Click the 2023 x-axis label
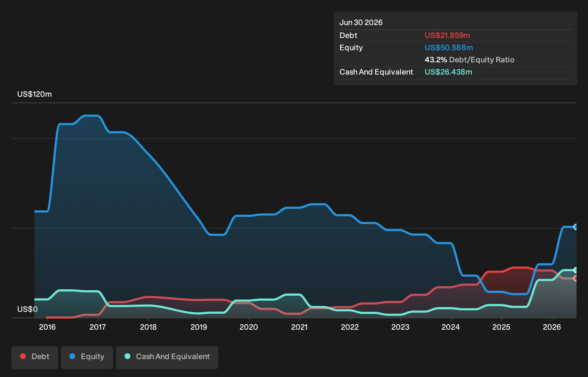 click(400, 327)
